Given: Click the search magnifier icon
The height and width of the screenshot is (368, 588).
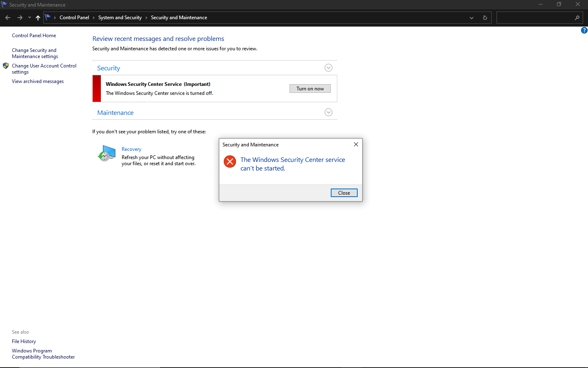Looking at the screenshot, I should point(577,18).
